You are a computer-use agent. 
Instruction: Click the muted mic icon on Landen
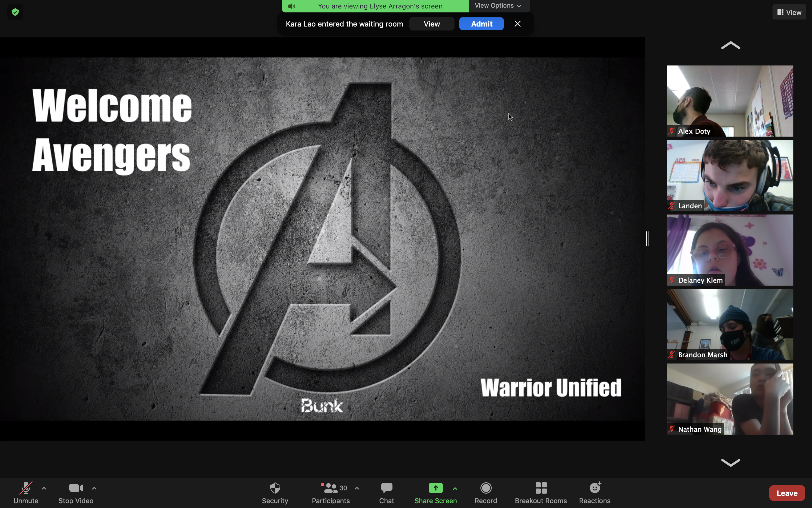point(671,206)
